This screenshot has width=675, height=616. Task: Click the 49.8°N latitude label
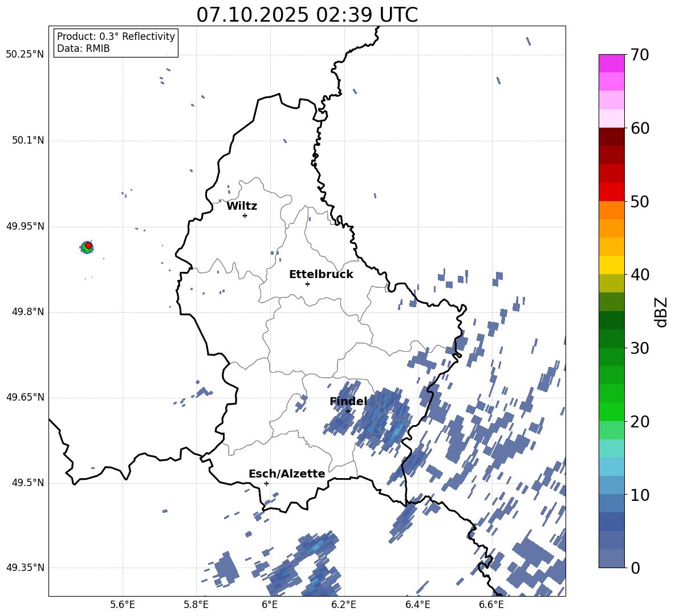pyautogui.click(x=27, y=312)
